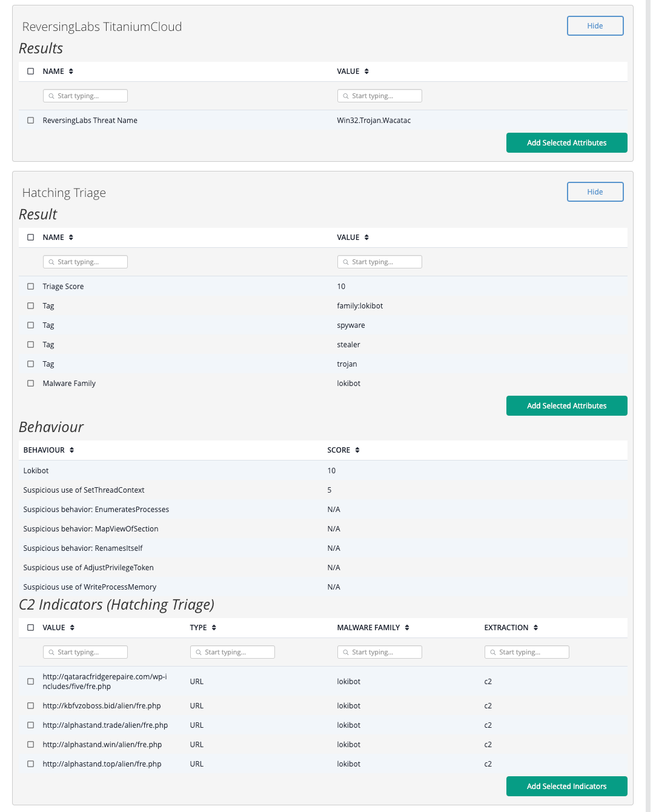Select the Tag stealer row checkbox
The width and height of the screenshot is (656, 812).
(31, 345)
